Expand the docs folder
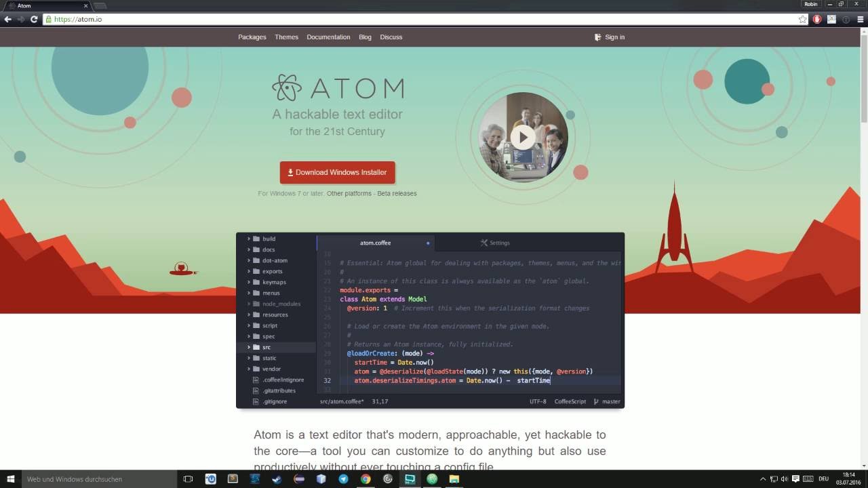 [x=249, y=249]
